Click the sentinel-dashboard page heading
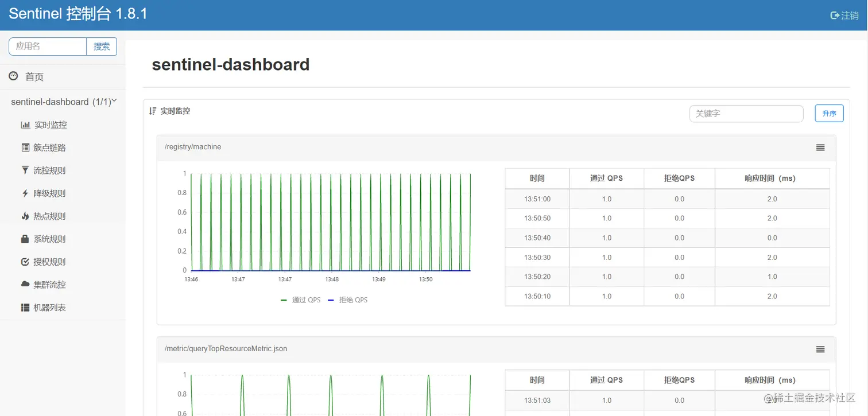 tap(231, 64)
